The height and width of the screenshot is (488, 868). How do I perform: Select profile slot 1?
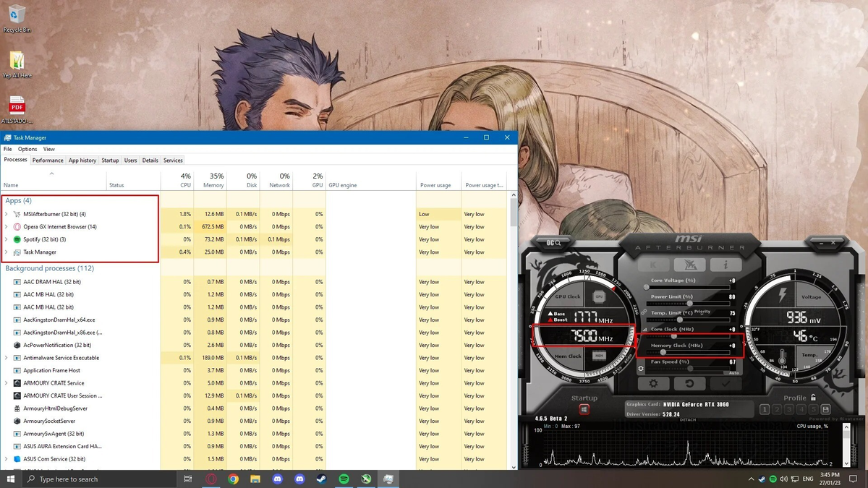pos(765,409)
